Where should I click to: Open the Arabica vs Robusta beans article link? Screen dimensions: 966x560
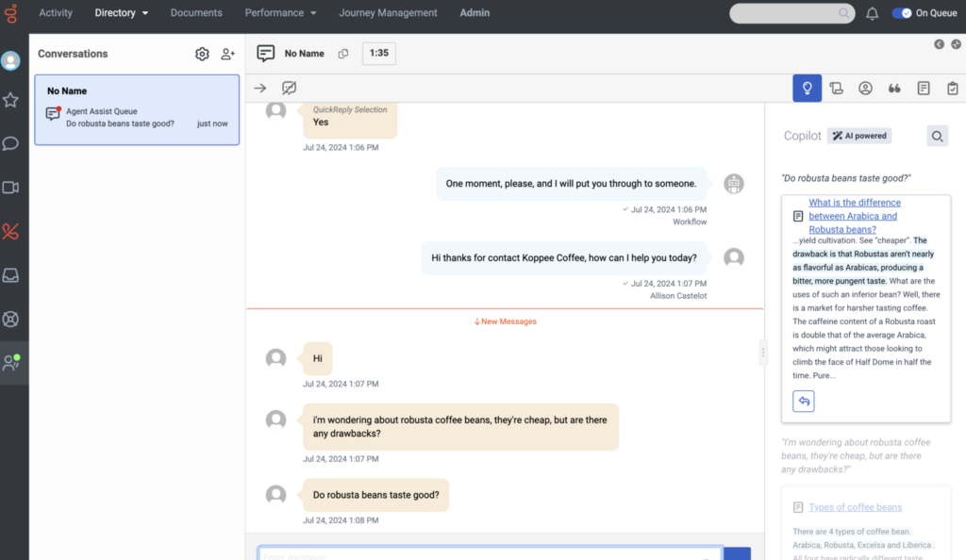coord(855,215)
